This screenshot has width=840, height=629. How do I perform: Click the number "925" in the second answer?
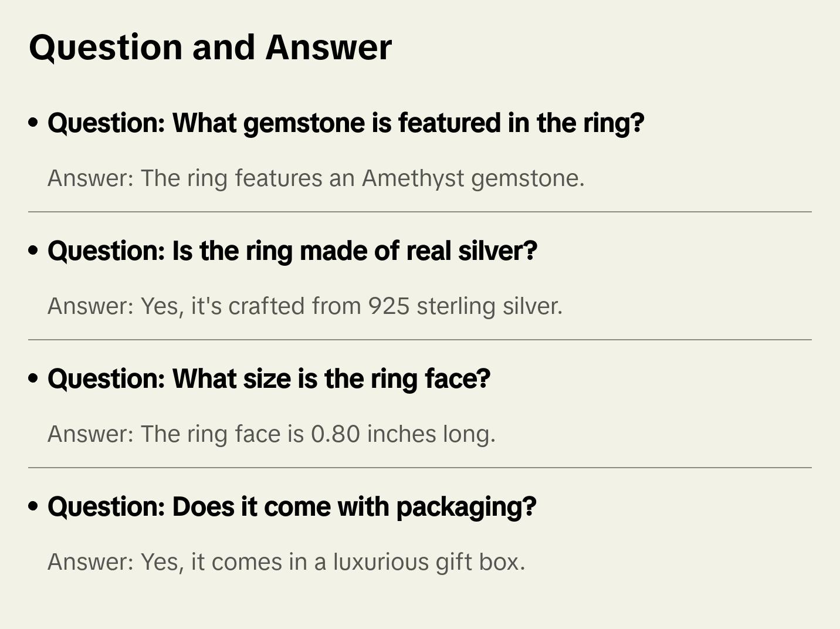click(388, 306)
